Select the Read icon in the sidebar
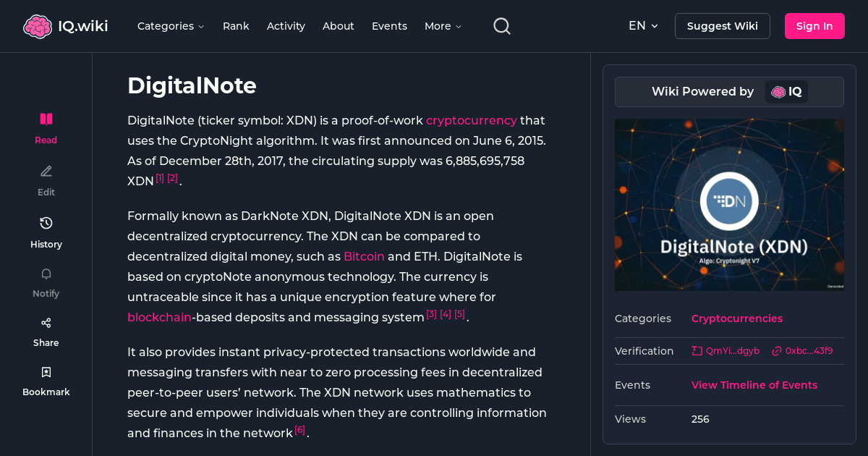The width and height of the screenshot is (868, 456). [x=46, y=119]
